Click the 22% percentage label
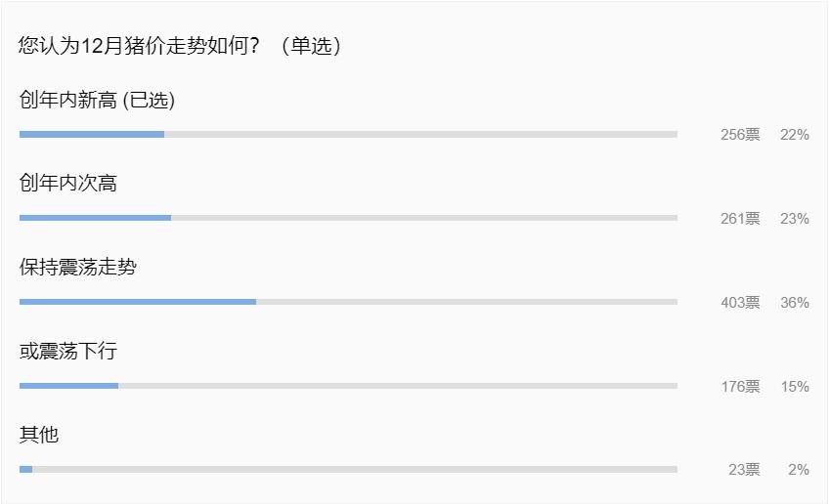This screenshot has height=504, width=831. pos(794,135)
